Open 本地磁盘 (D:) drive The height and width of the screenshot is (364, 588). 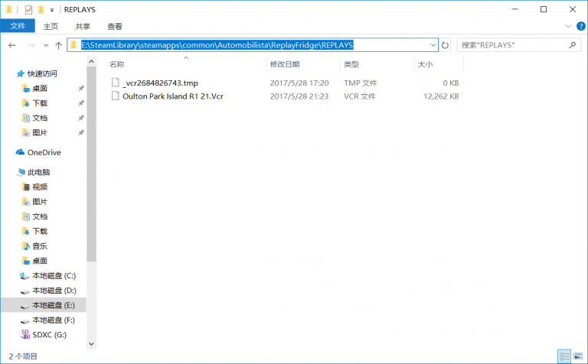coord(54,291)
